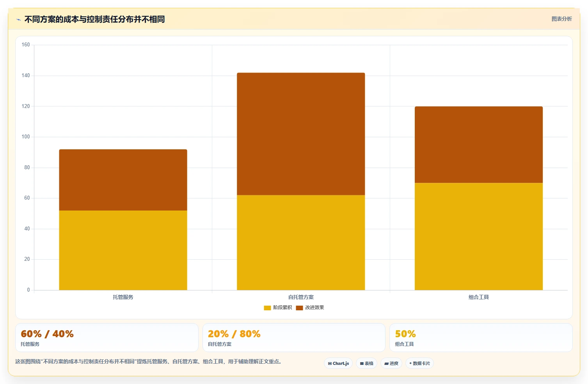588x384 pixels.
Task: Click the 改进效果 legend label
Action: 314,308
